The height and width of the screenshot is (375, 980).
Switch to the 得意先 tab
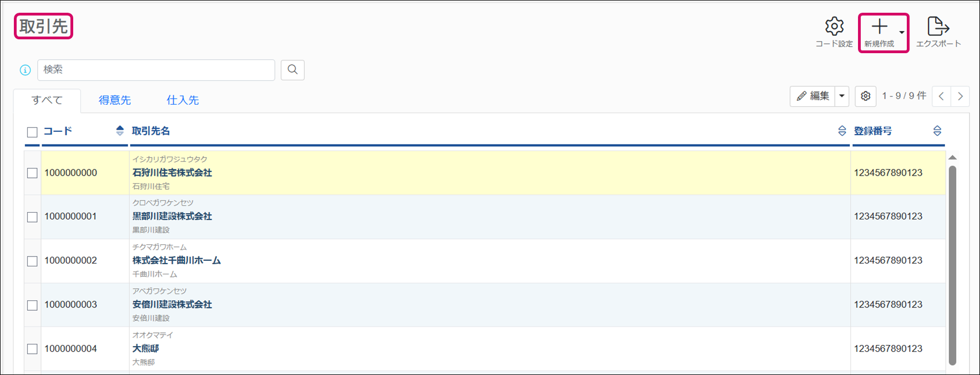pos(115,100)
